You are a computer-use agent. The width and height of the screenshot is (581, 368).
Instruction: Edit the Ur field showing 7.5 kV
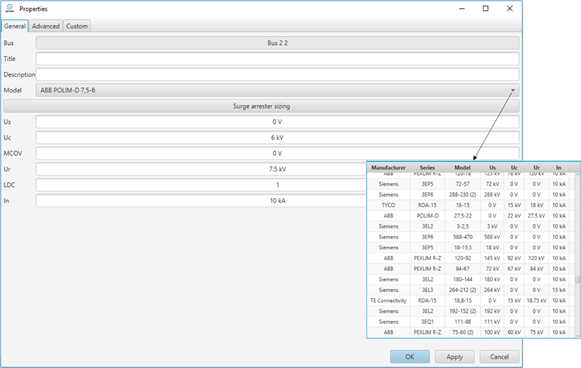[x=201, y=169]
